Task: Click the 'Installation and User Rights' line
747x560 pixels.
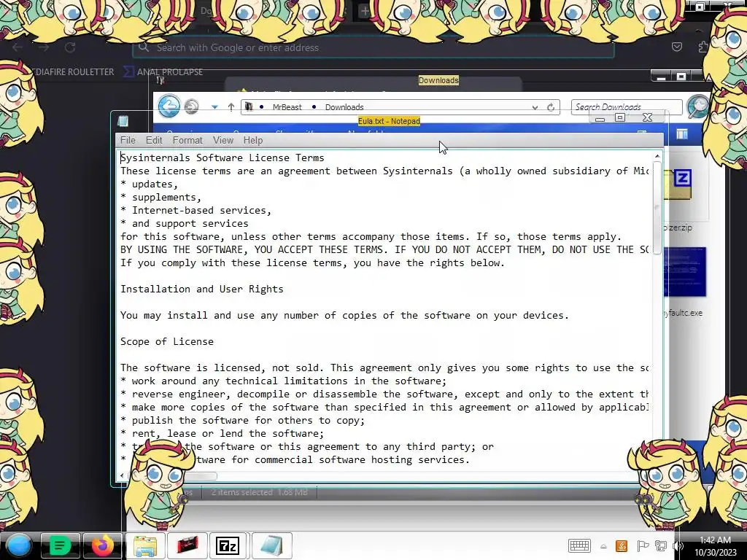Action: click(x=201, y=289)
